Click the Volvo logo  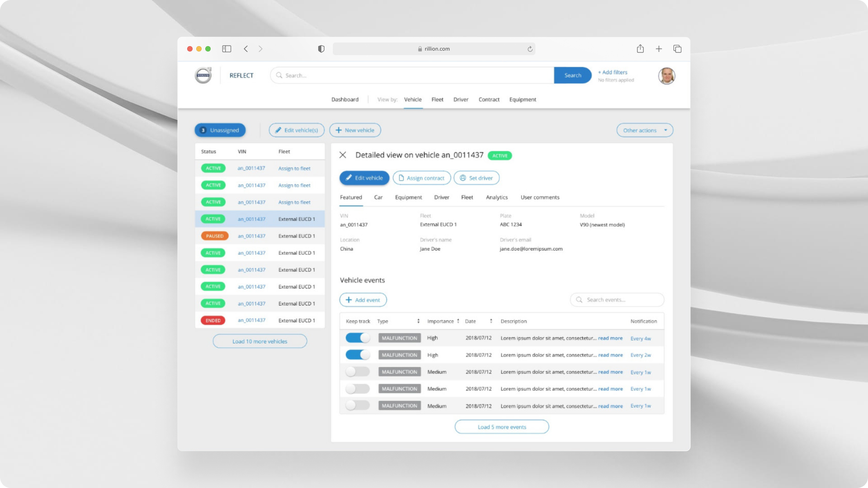[203, 75]
